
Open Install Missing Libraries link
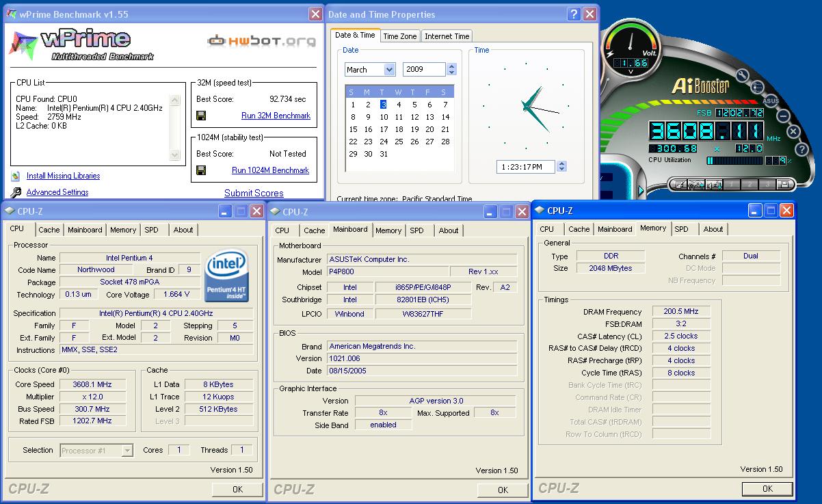tap(63, 176)
